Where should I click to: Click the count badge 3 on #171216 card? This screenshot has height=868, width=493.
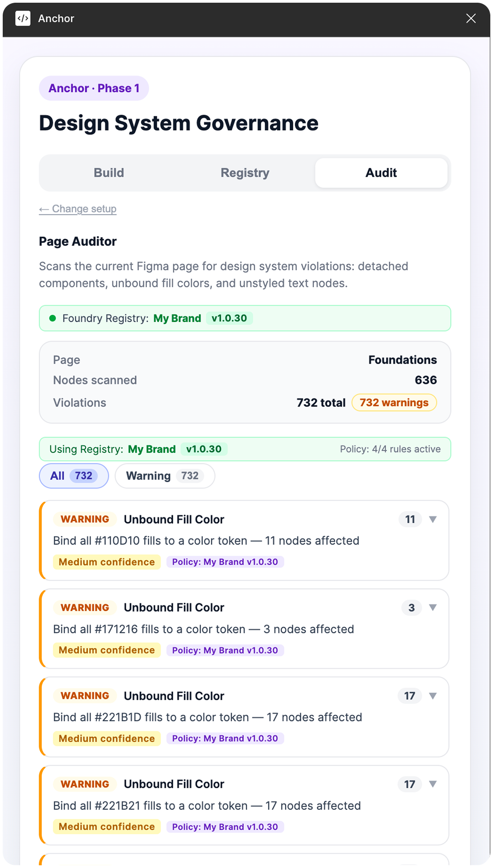pos(411,608)
